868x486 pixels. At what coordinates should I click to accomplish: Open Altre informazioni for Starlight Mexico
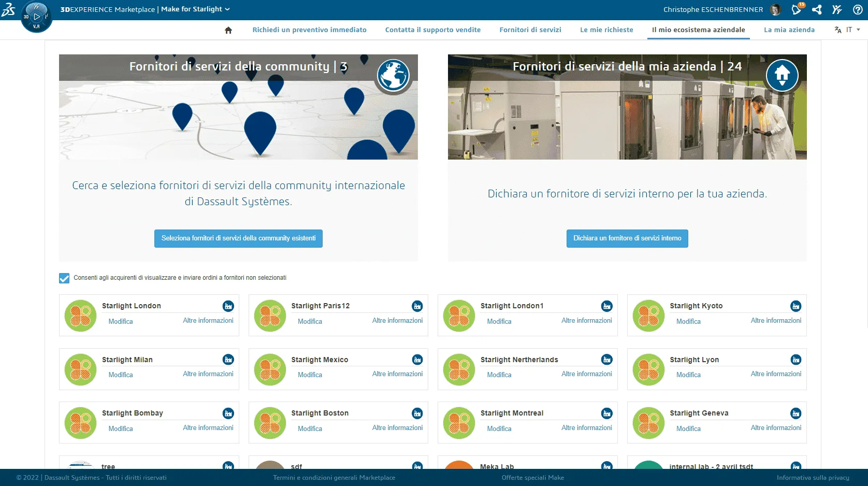click(397, 374)
